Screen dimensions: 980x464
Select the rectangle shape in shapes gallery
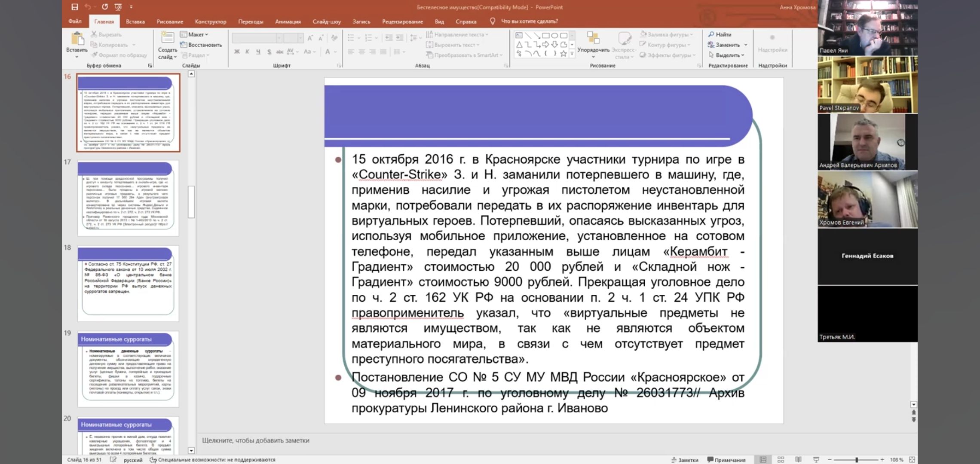coord(546,35)
